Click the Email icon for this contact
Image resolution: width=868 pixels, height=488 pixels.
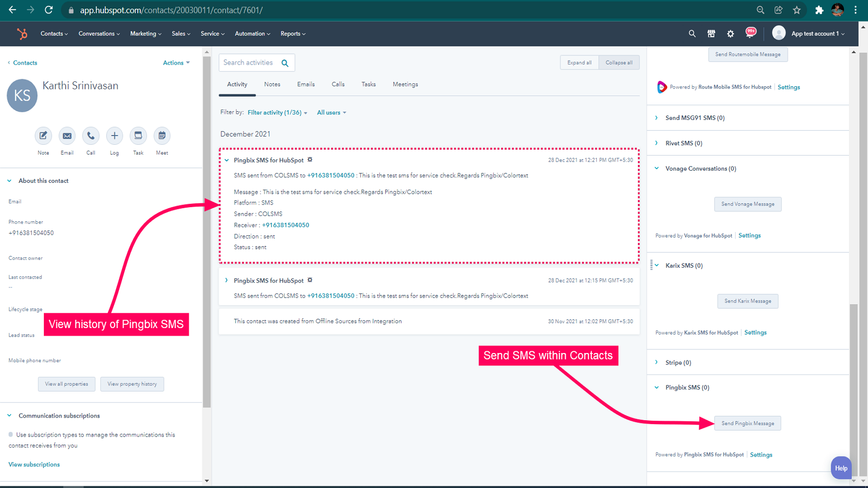pyautogui.click(x=67, y=136)
